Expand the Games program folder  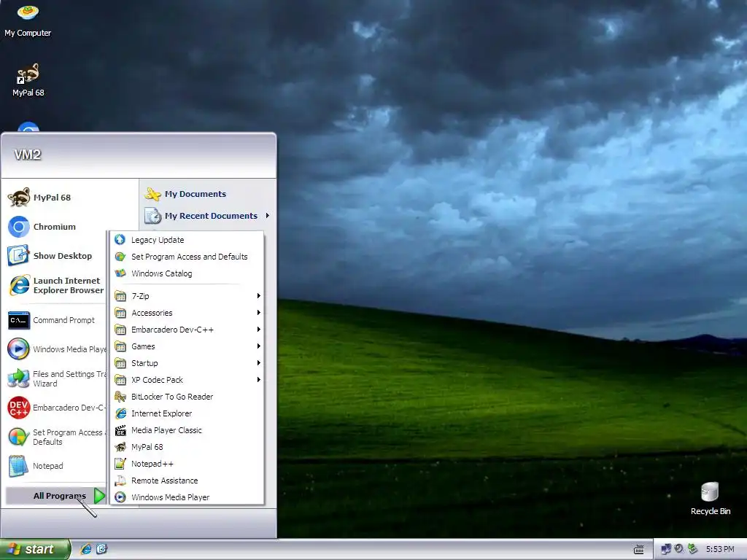(187, 346)
